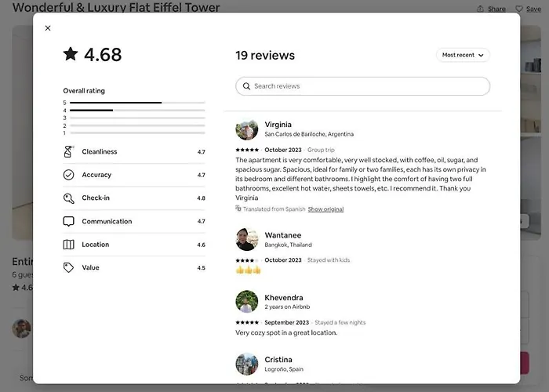Screen dimensions: 549x392
Task: Click the Cleanliness spray bottle icon
Action: point(68,152)
